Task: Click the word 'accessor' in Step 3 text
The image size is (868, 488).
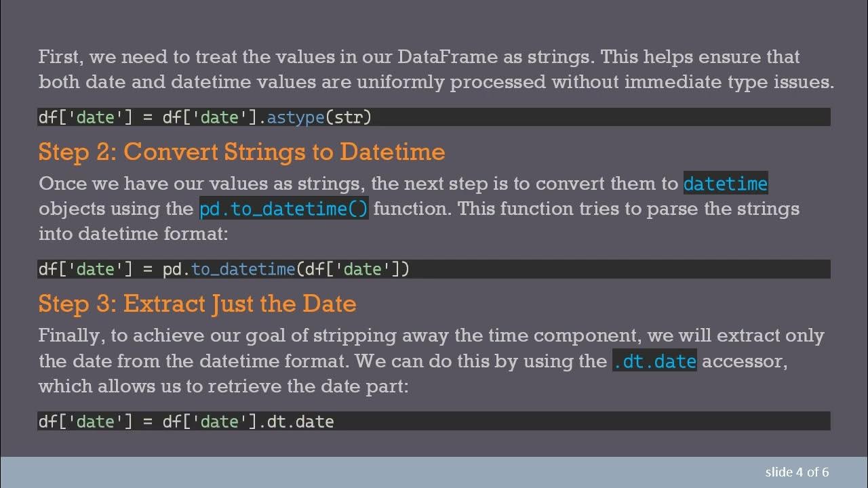Action: (743, 361)
